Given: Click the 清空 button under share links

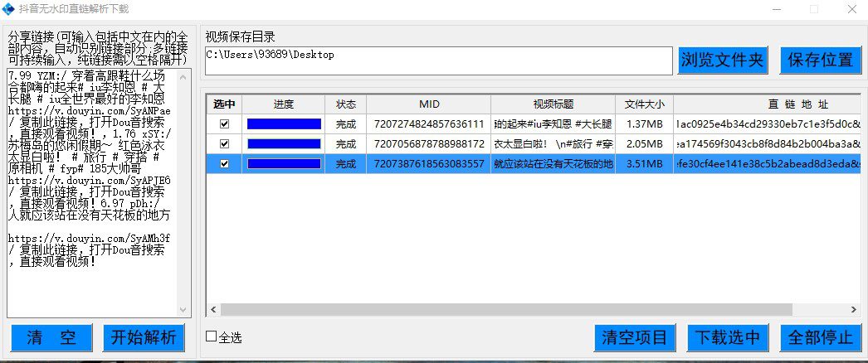Looking at the screenshot, I should click(51, 337).
